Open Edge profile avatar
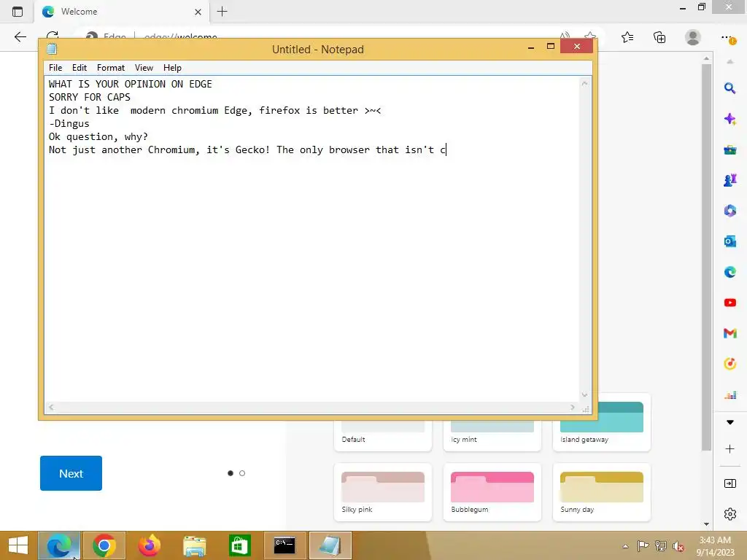 tap(693, 37)
